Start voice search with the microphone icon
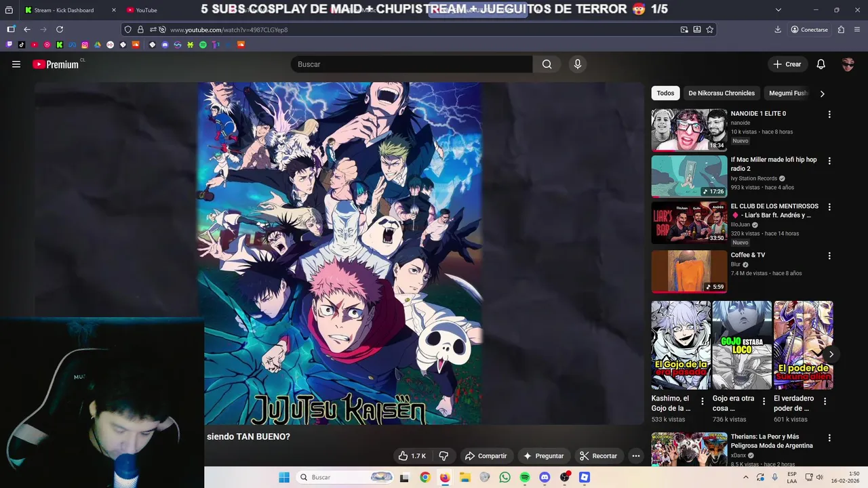 click(577, 64)
